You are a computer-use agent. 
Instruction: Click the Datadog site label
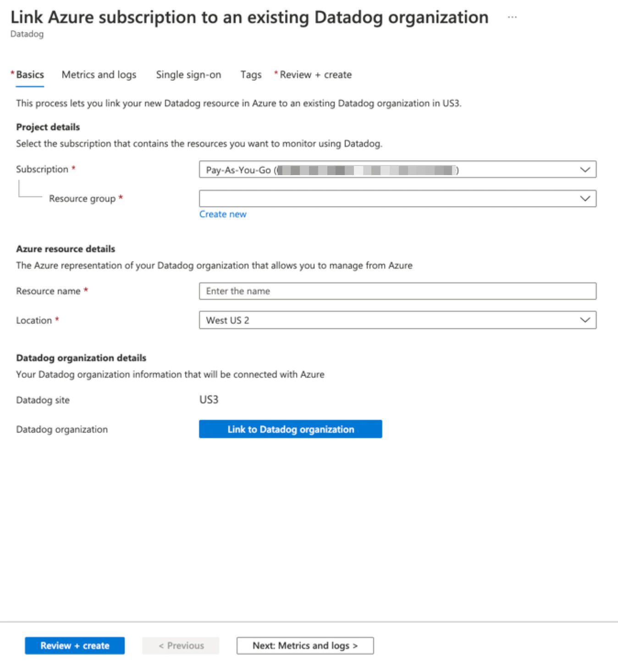click(43, 400)
